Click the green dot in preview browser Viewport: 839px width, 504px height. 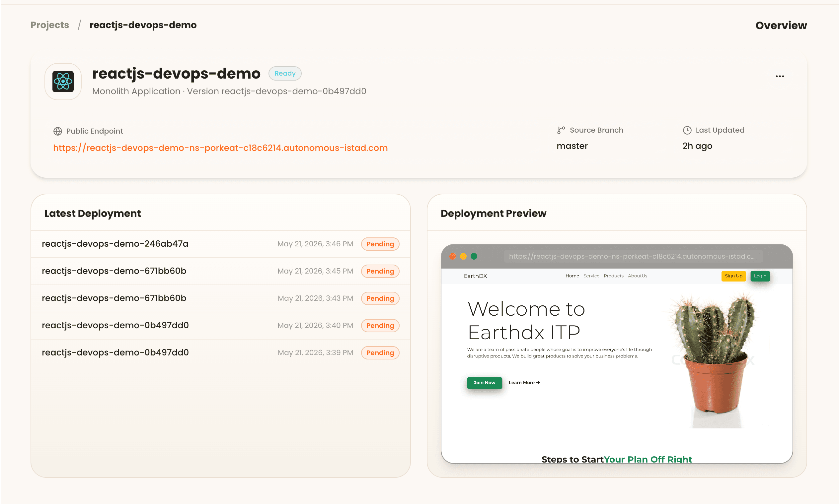(474, 256)
